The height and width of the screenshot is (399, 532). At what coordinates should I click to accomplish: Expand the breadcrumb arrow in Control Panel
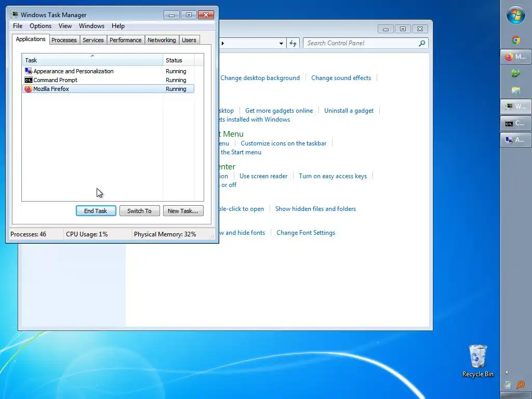coord(223,44)
